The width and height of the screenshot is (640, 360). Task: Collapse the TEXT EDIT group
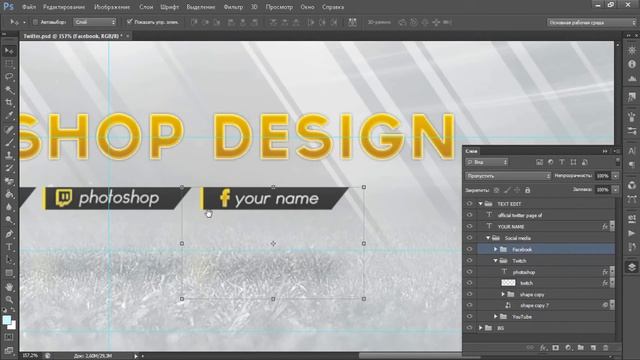[481, 204]
